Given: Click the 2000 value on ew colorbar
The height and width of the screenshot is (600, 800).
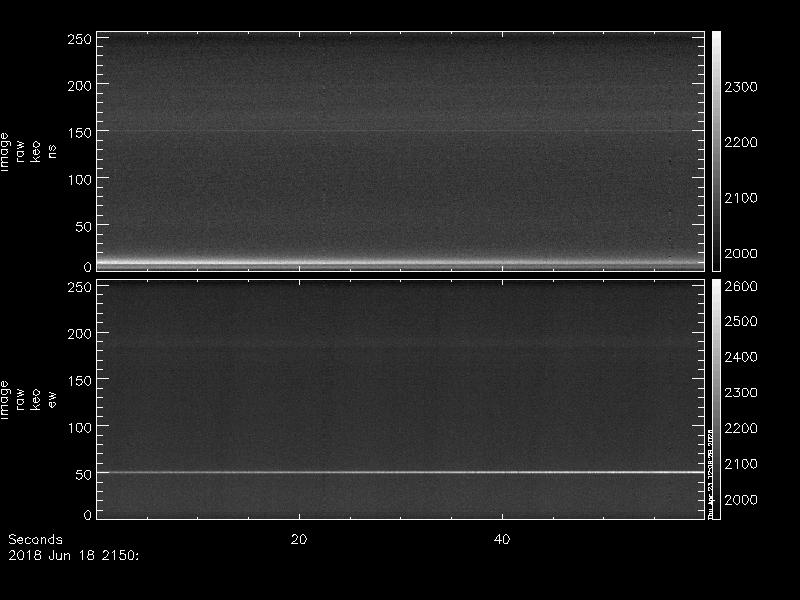Looking at the screenshot, I should point(741,500).
